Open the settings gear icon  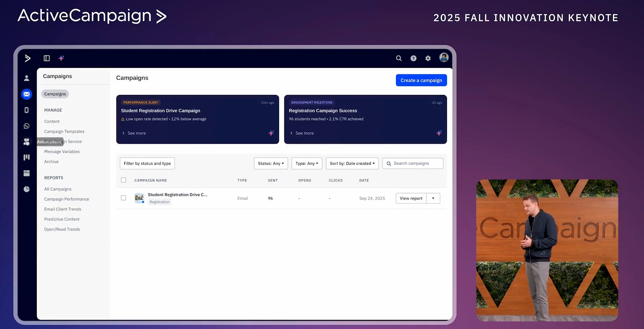click(x=428, y=59)
